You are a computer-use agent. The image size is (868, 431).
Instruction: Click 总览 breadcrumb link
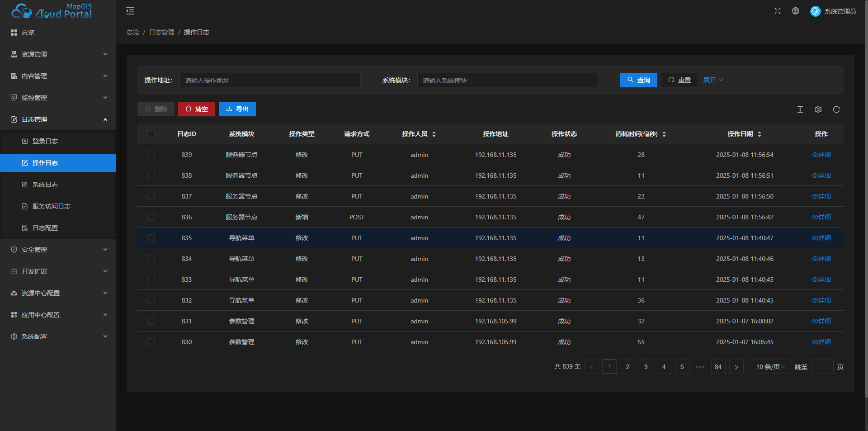pos(133,32)
